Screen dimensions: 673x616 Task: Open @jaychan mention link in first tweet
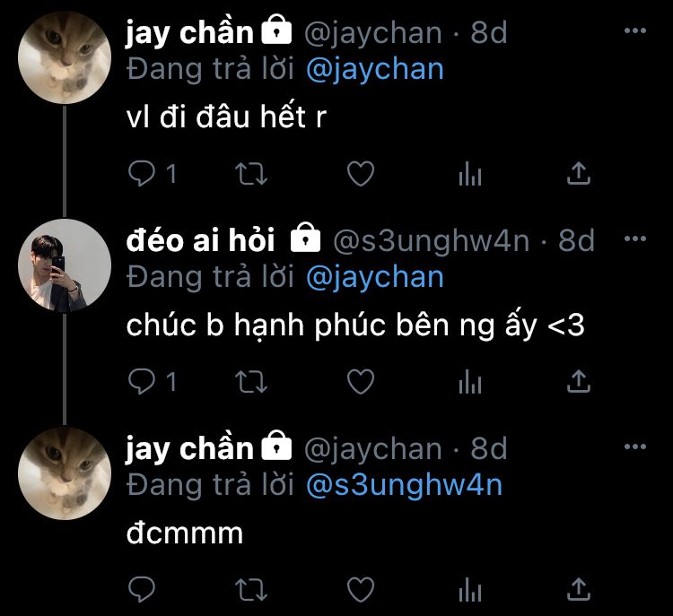point(375,70)
